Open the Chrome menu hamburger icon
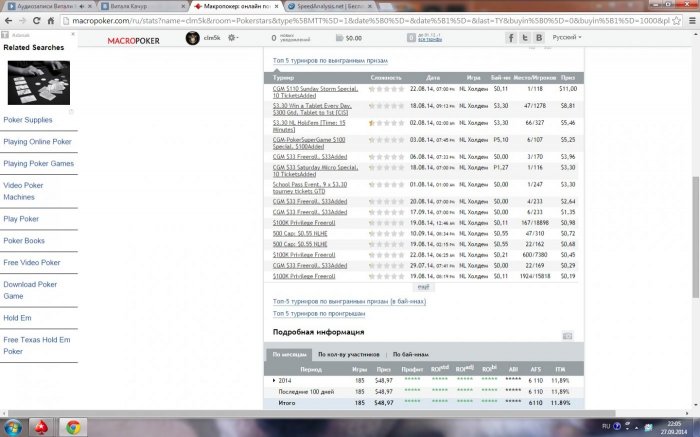Screen dimensions: 700x437 tap(692, 21)
